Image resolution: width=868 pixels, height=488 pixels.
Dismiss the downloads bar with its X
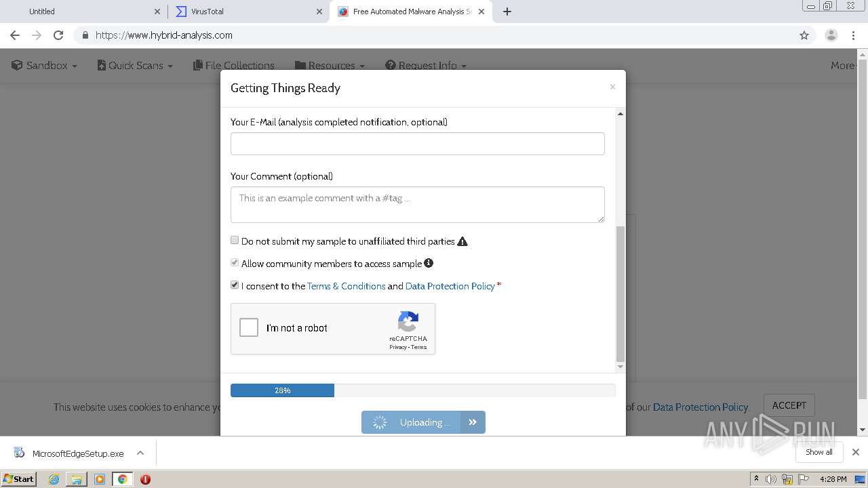click(x=856, y=452)
